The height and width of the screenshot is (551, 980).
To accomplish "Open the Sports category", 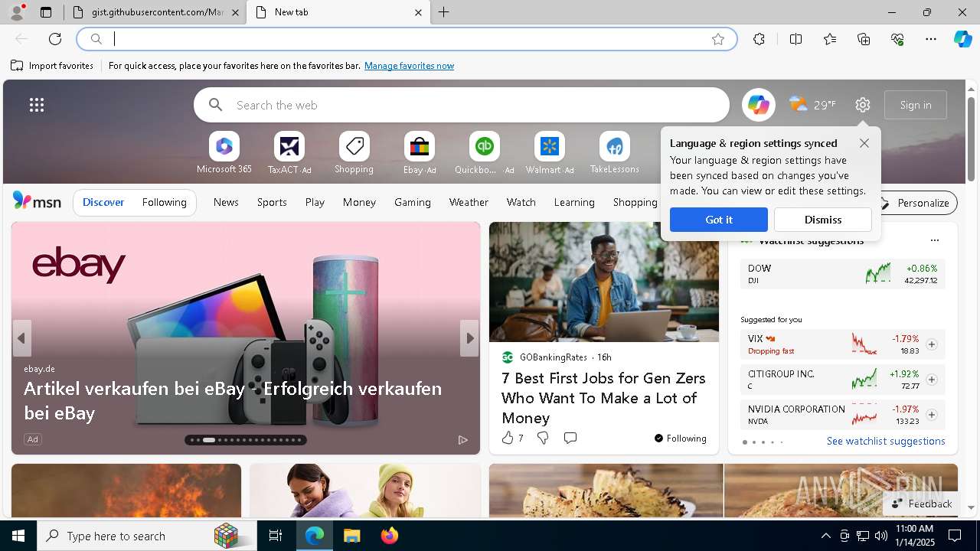I will click(x=272, y=202).
